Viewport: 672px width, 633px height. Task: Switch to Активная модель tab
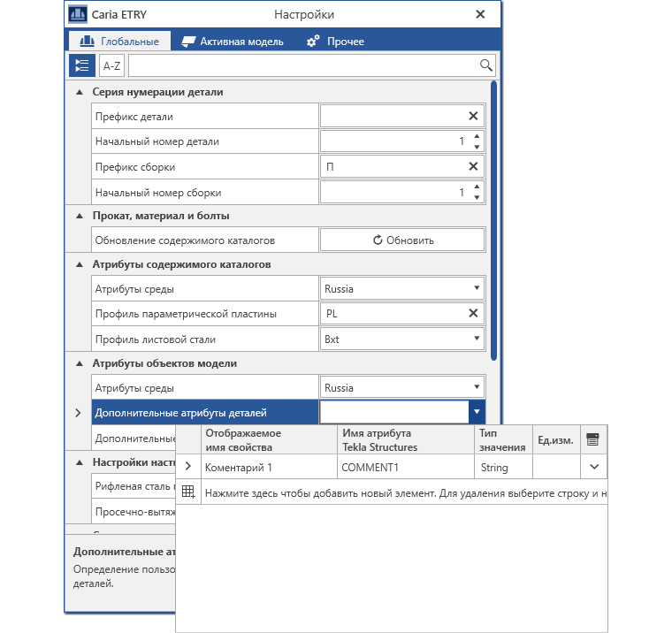tap(233, 42)
